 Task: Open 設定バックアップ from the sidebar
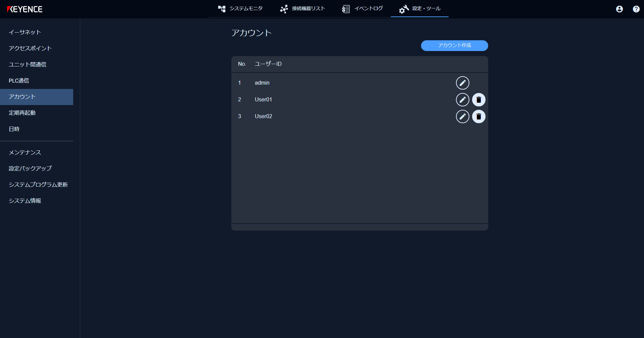tap(30, 168)
